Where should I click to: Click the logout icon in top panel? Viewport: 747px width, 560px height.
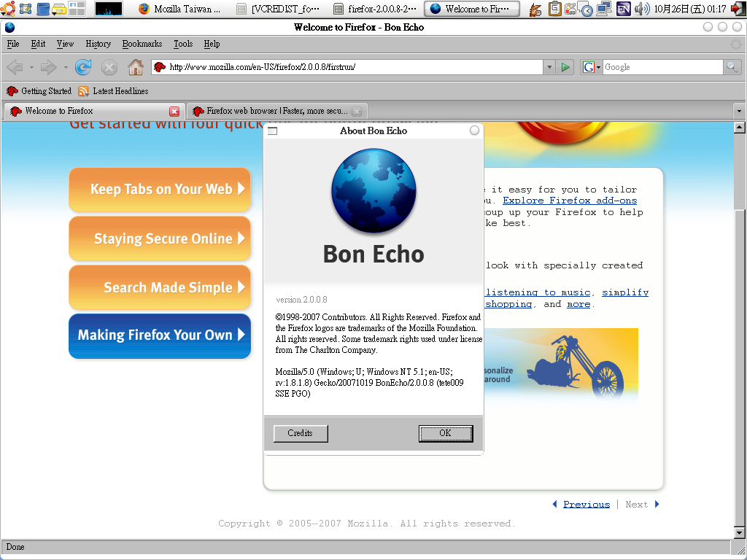point(738,9)
